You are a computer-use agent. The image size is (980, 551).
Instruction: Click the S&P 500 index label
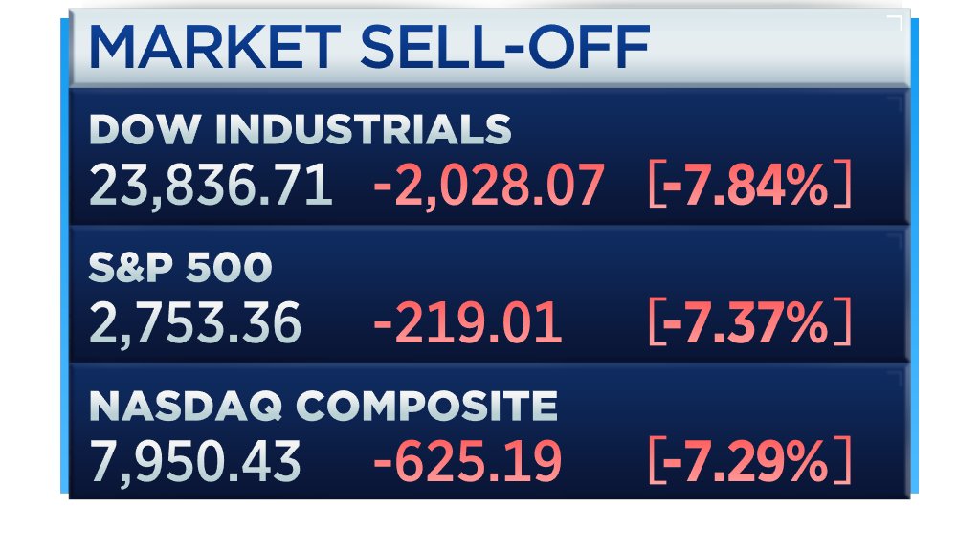coord(181,269)
